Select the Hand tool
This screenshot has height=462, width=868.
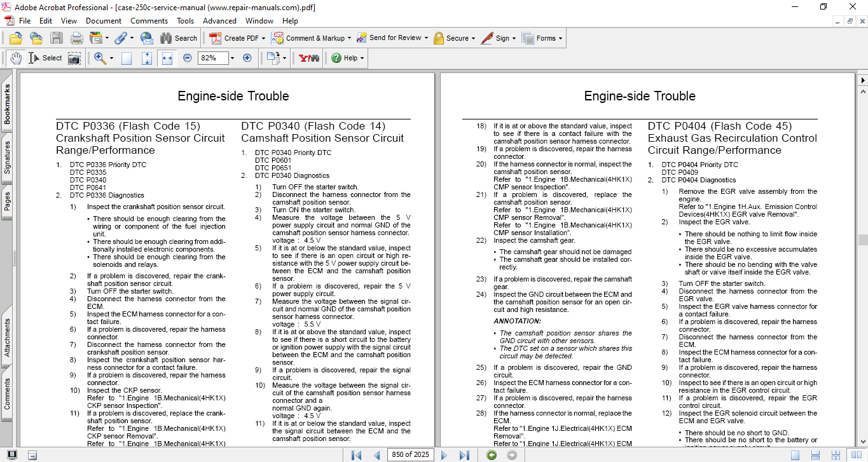[15, 58]
